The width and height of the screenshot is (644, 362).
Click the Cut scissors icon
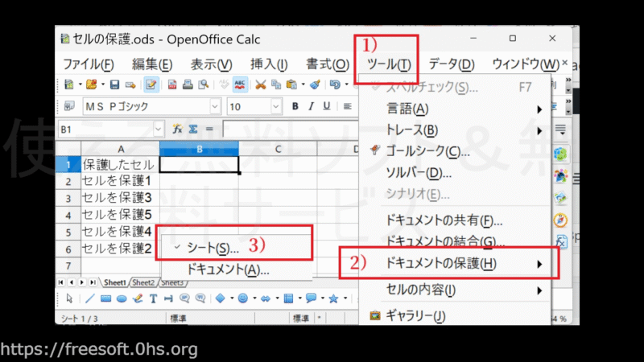261,84
